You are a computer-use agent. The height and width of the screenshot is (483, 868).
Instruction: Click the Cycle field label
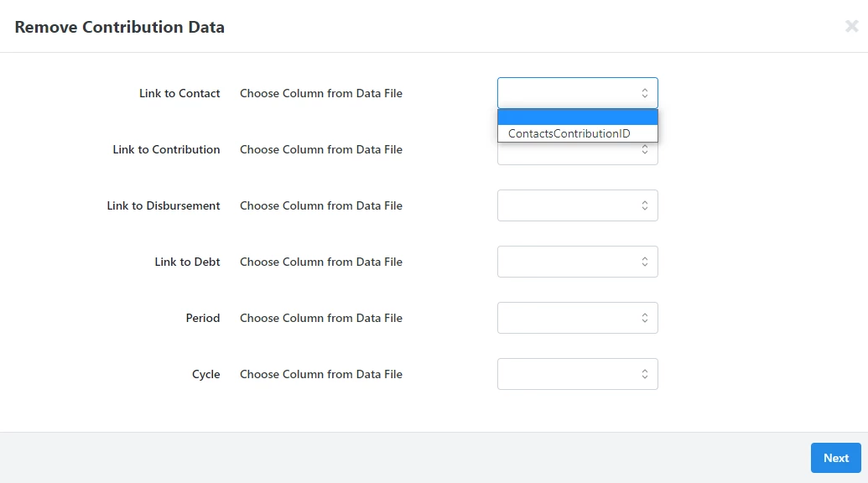click(x=206, y=374)
